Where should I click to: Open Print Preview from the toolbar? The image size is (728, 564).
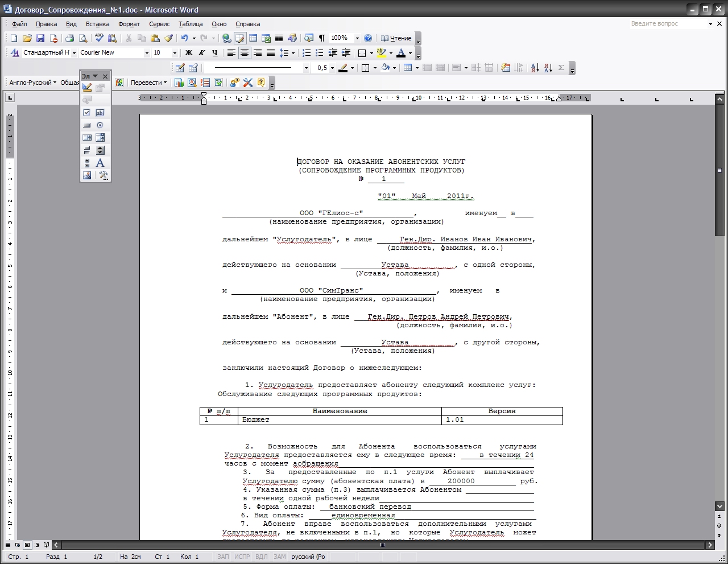[83, 38]
